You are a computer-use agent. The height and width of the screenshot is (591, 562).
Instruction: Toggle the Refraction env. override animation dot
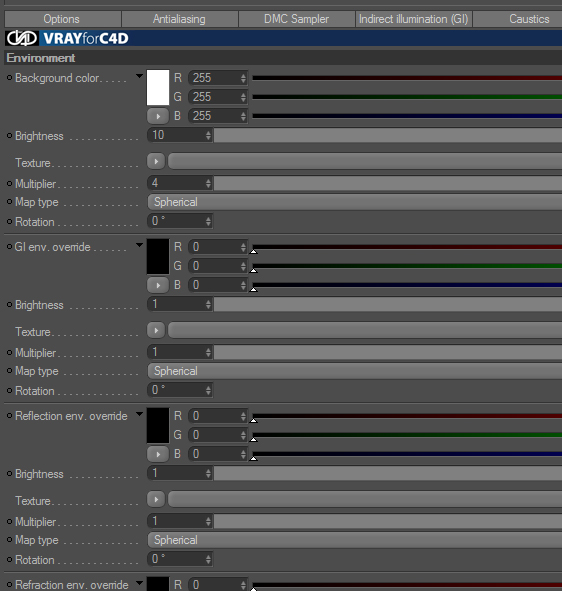(x=9, y=585)
